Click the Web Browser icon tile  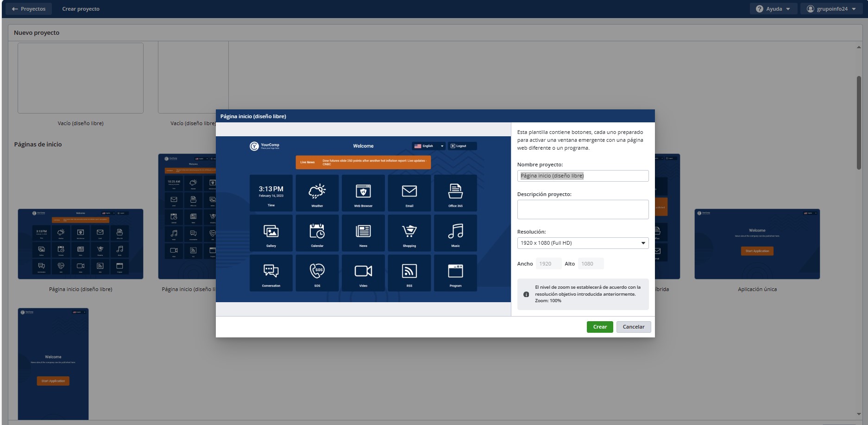point(363,191)
